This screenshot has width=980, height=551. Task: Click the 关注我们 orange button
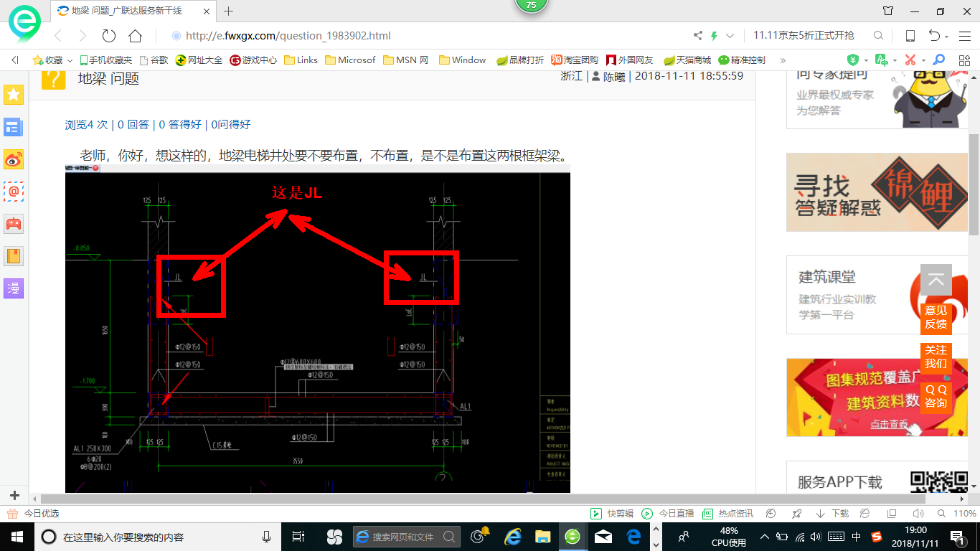coord(936,357)
